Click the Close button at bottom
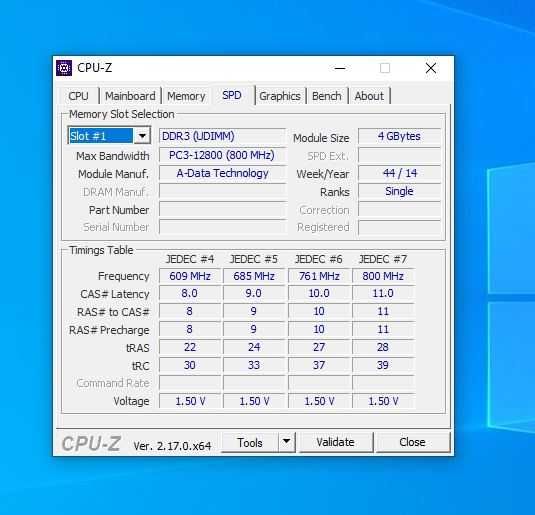 point(413,442)
